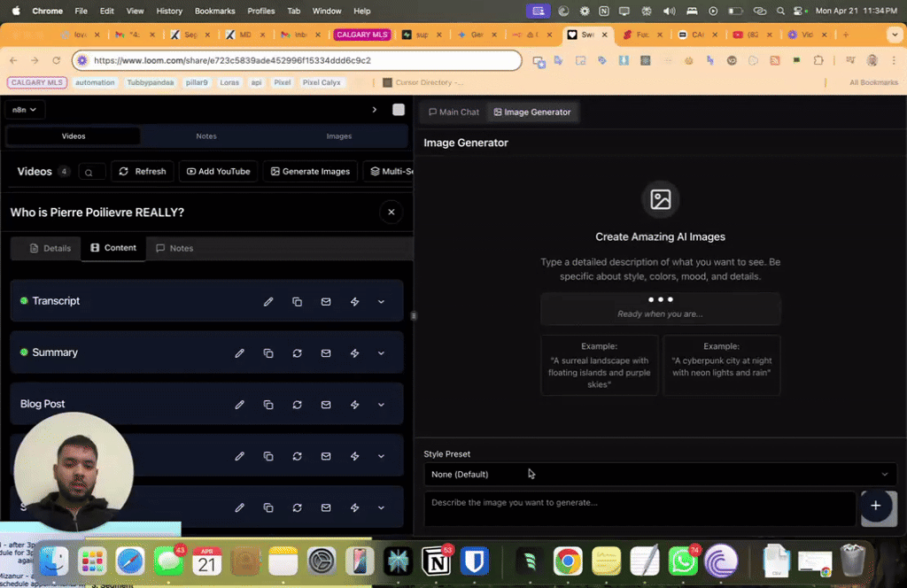Regenerate the Blog Post with refresh icon
The image size is (907, 588).
pos(297,405)
